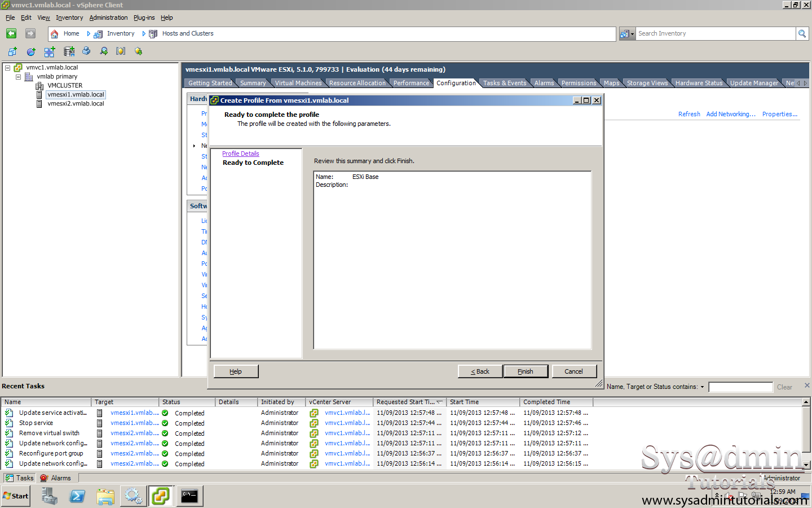Switch to the Virtual Machines tab
This screenshot has height=508, width=812.
coord(298,83)
